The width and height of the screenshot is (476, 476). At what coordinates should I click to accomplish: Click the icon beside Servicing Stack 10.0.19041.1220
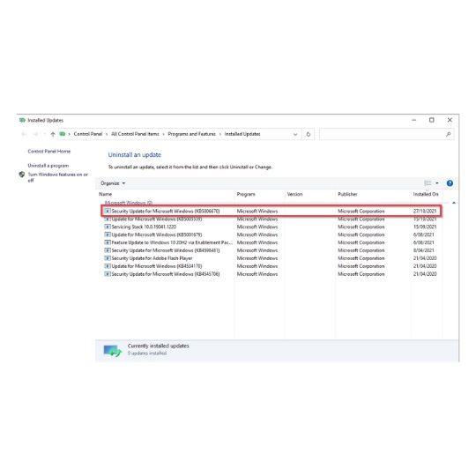(x=108, y=227)
